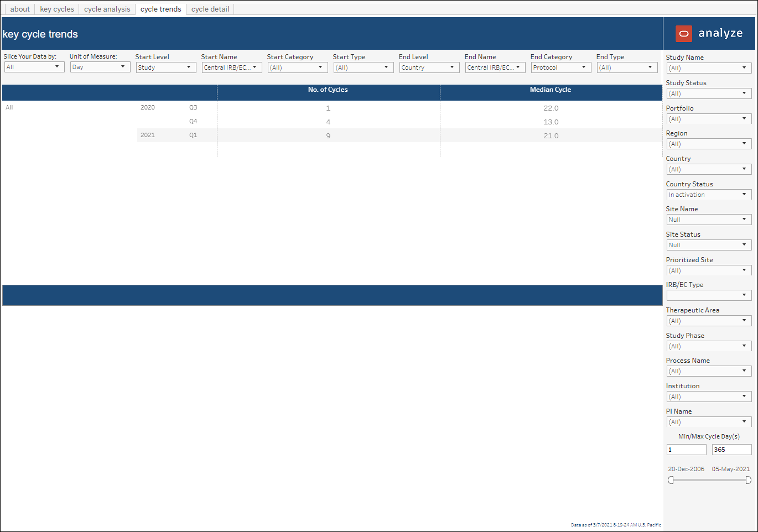
Task: Select the cycle trends tab
Action: (x=160, y=9)
